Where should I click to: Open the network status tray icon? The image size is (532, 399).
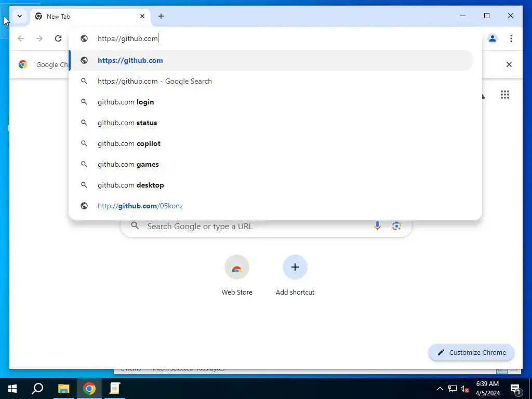453,389
